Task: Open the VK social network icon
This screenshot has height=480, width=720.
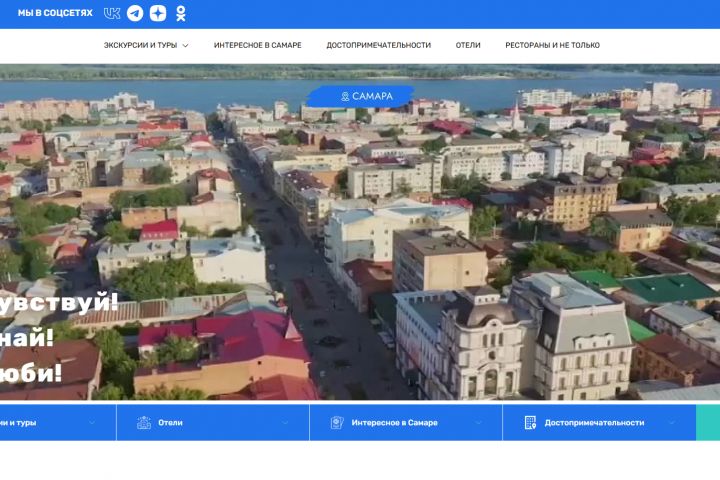Action: pos(112,13)
